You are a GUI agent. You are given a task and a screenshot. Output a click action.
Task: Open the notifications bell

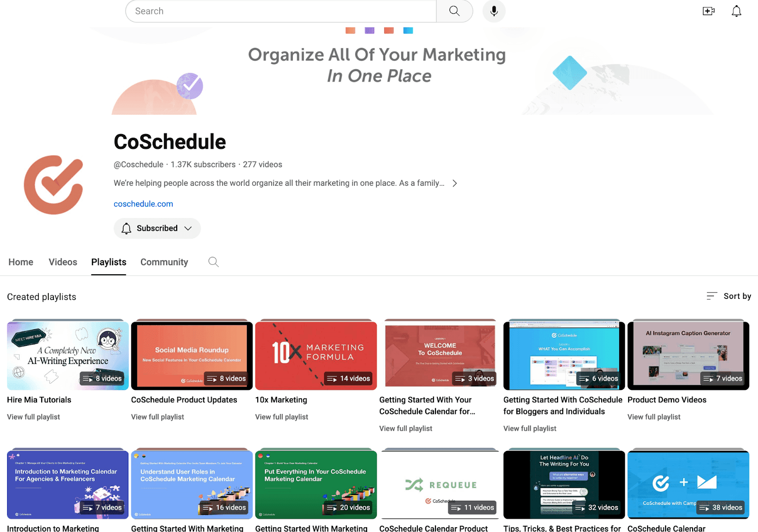tap(736, 11)
